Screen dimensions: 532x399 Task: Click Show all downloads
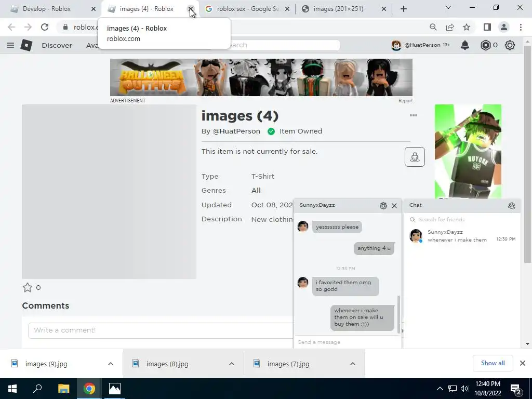click(x=493, y=363)
